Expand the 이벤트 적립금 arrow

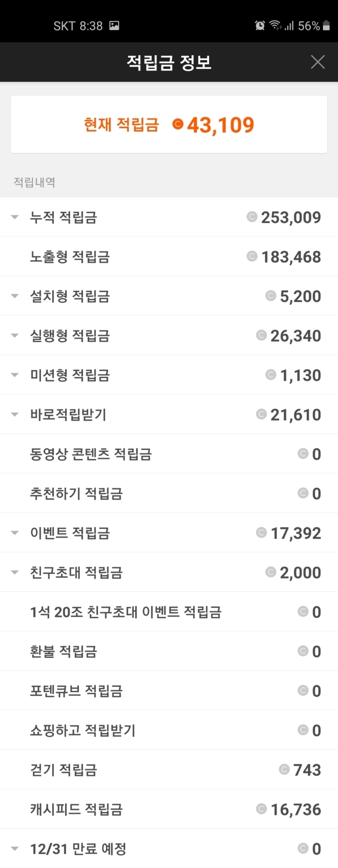pyautogui.click(x=15, y=533)
